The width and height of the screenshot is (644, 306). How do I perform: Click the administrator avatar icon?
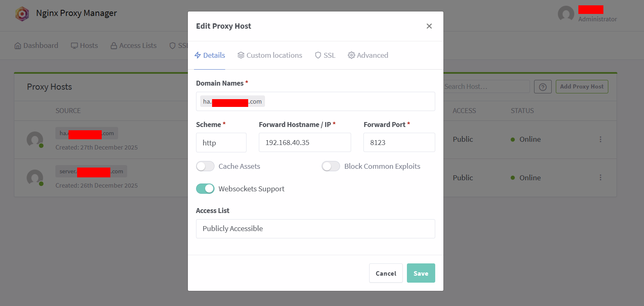click(x=566, y=14)
